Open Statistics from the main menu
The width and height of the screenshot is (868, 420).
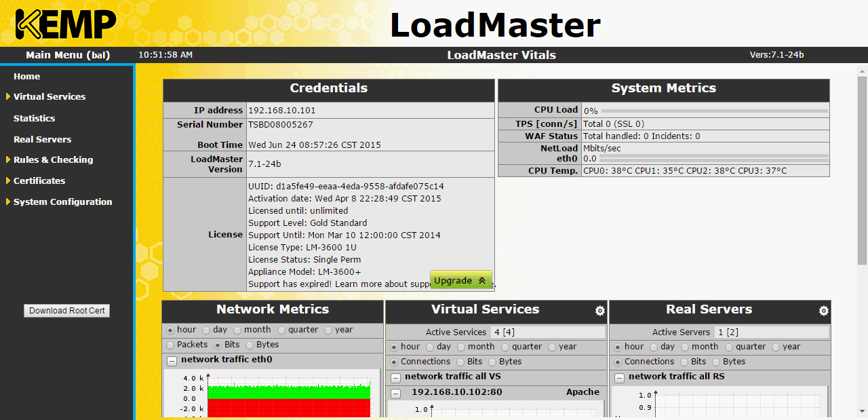[34, 119]
